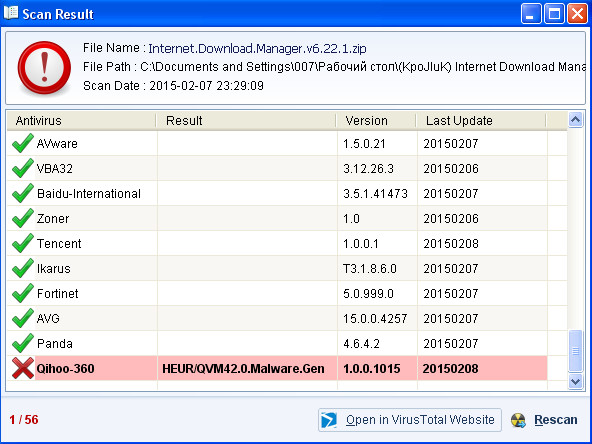
Task: Sort by the Antivirus column header
Action: [x=81, y=121]
